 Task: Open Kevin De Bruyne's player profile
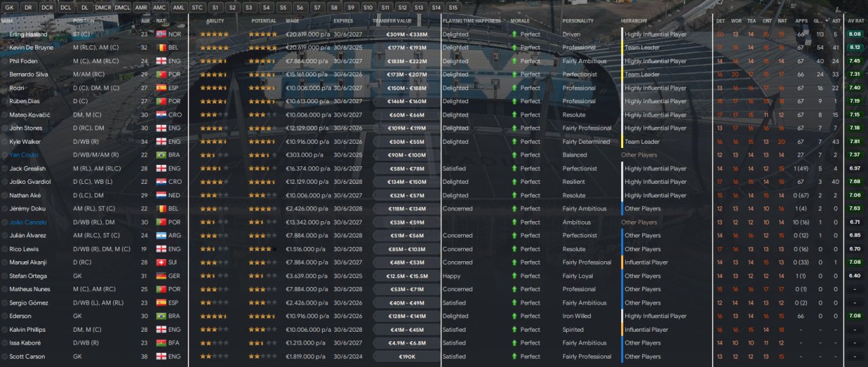click(31, 47)
